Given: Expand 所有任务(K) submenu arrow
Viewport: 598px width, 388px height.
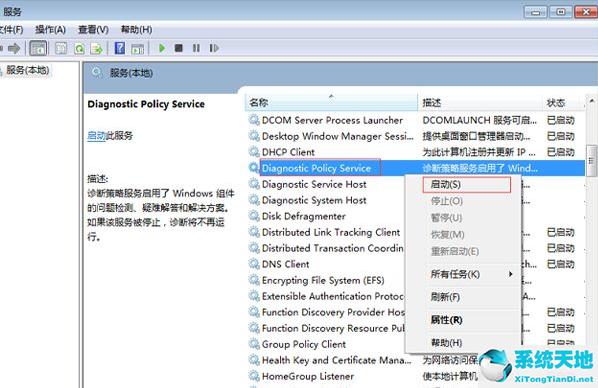Looking at the screenshot, I should coord(510,274).
